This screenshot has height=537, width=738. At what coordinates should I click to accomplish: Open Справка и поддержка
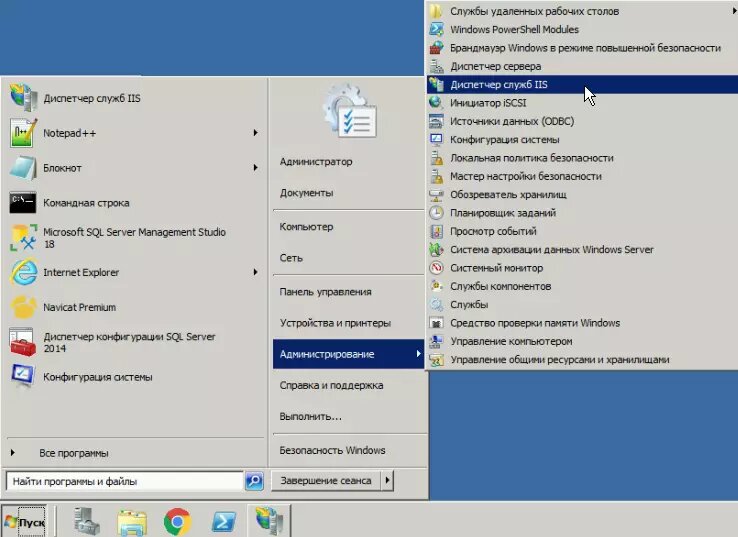tap(331, 385)
